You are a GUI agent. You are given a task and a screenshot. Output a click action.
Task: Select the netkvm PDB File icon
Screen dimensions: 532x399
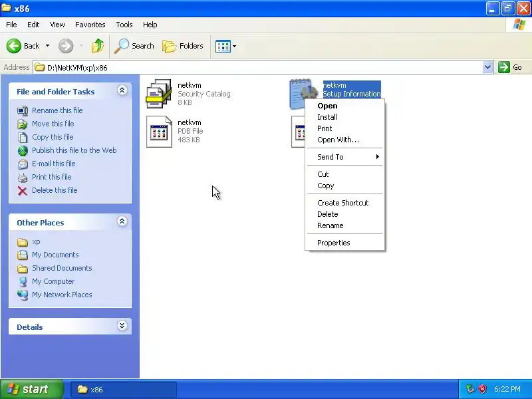(x=159, y=132)
